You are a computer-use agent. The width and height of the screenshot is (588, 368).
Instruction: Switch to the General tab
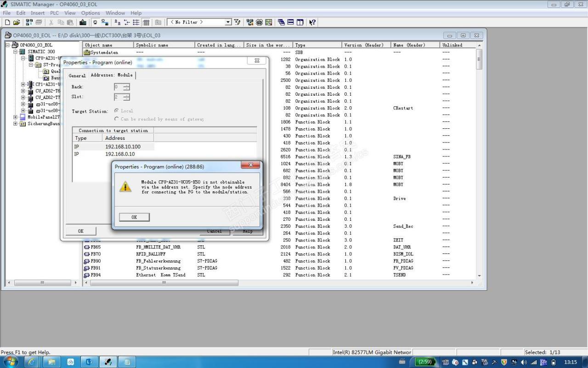(x=77, y=75)
